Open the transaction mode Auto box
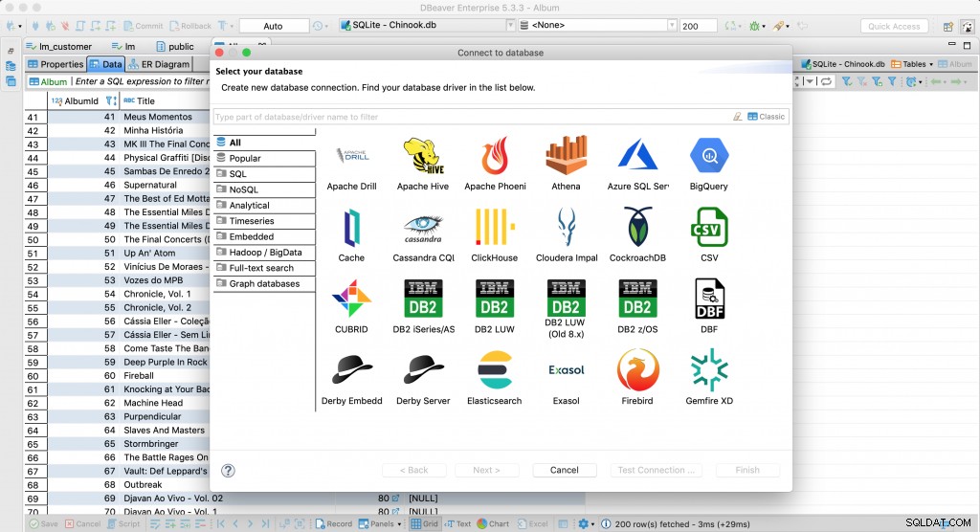980x532 pixels. click(274, 26)
